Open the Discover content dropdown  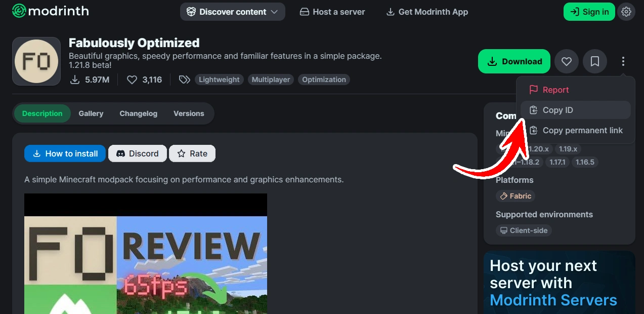[x=233, y=12]
